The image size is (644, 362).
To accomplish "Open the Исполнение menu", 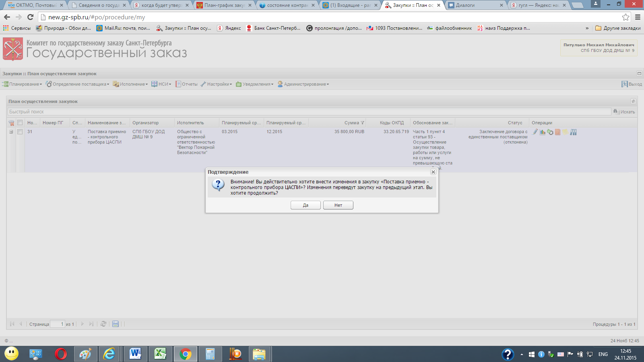I will (130, 84).
